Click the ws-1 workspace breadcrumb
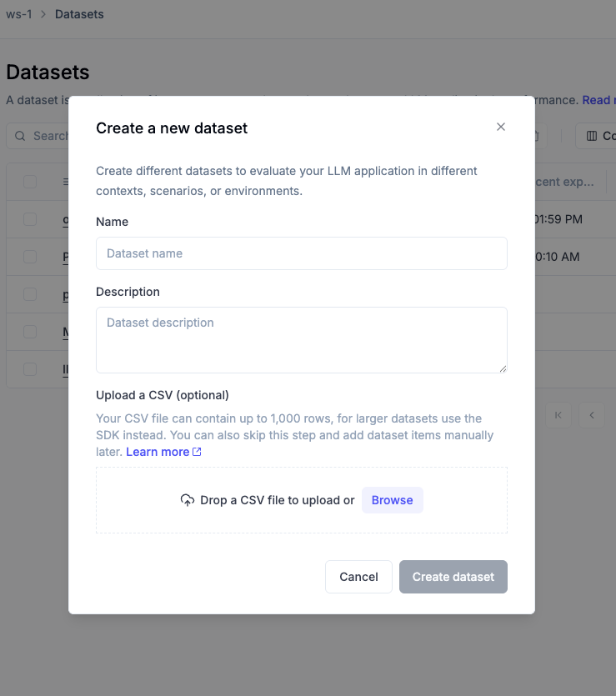The width and height of the screenshot is (616, 696). click(19, 14)
